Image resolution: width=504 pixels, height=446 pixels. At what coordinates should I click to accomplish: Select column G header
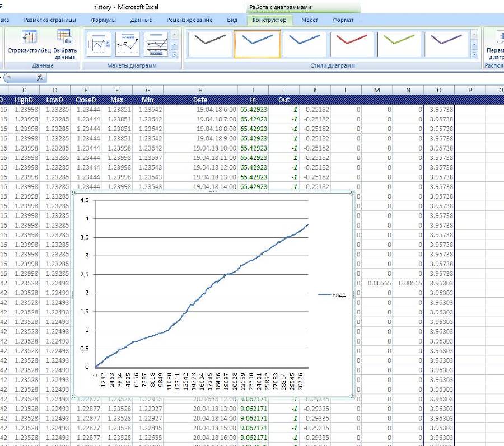[x=148, y=90]
